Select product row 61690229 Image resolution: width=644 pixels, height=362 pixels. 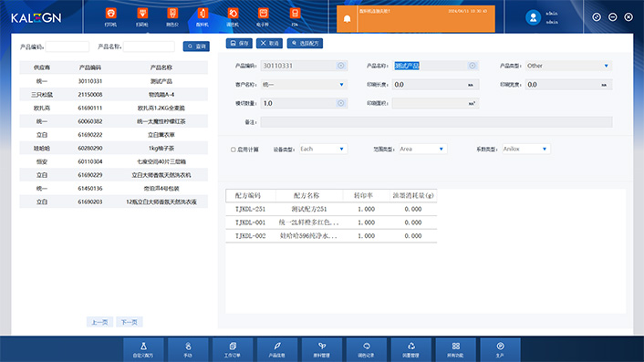[113, 175]
